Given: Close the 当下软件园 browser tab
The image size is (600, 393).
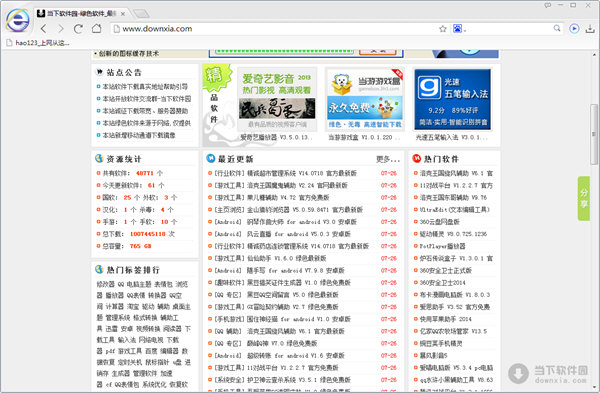Looking at the screenshot, I should [x=123, y=14].
